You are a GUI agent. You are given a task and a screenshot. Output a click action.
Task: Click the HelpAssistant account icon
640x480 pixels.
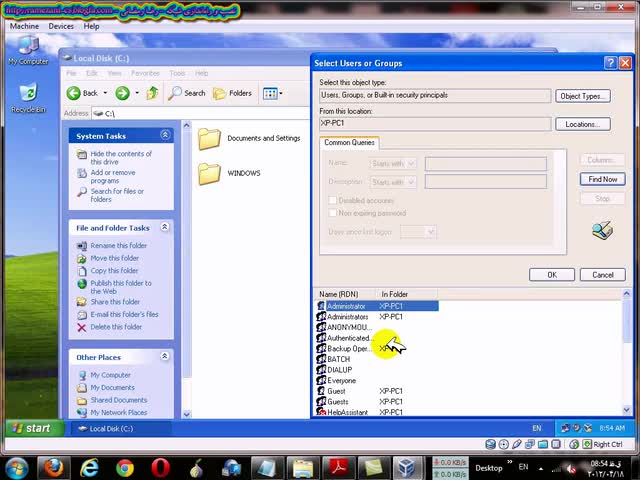(321, 412)
